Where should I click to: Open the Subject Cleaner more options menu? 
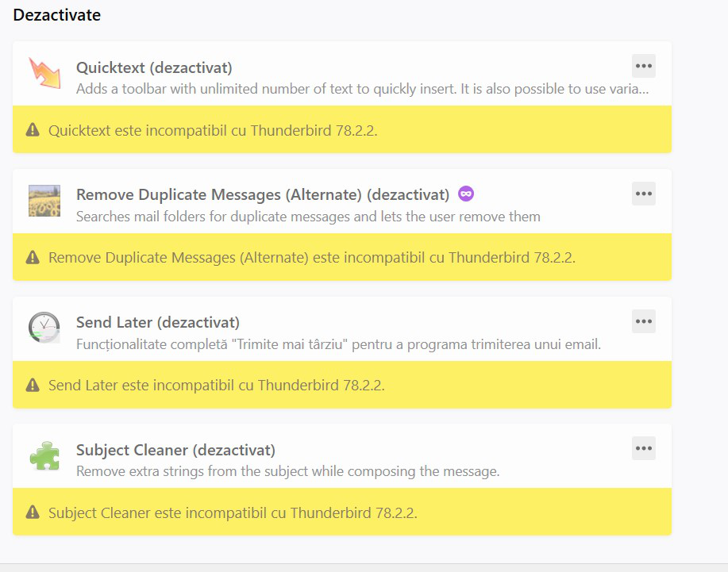pyautogui.click(x=643, y=448)
